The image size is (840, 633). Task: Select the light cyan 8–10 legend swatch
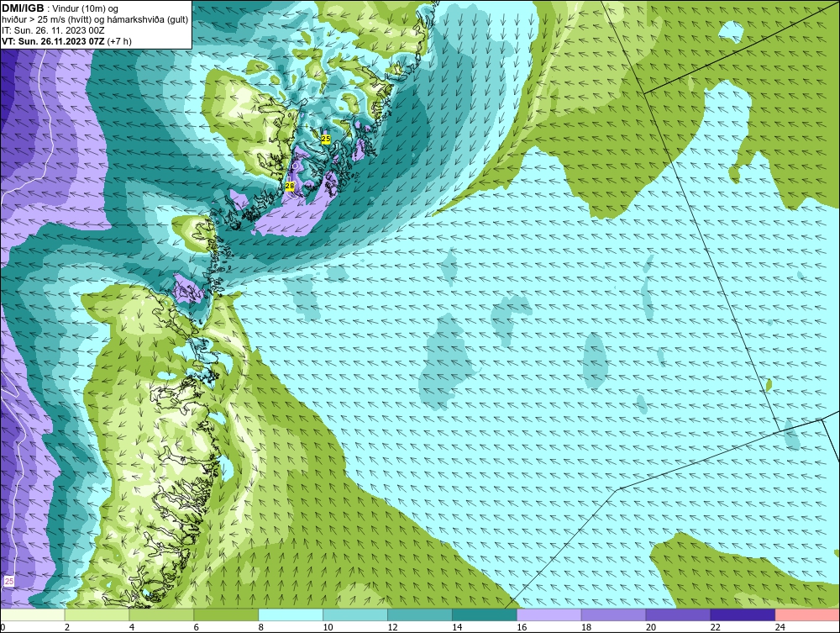[291, 615]
